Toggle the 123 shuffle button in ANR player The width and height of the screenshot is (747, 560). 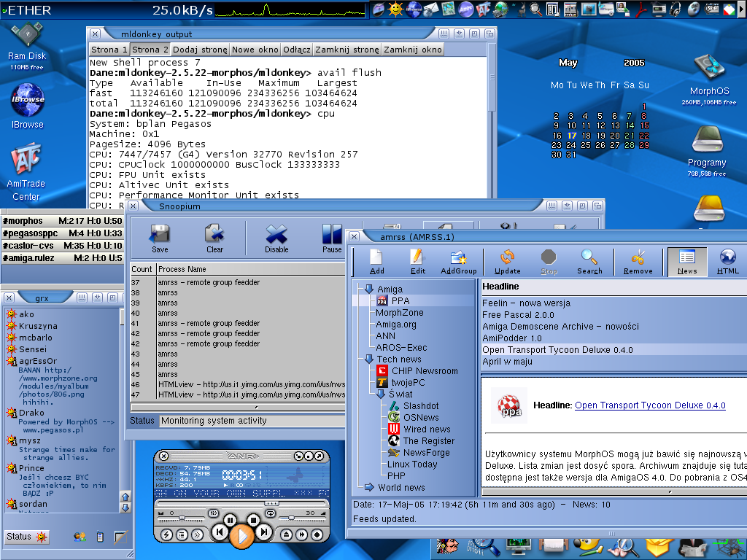click(x=214, y=513)
